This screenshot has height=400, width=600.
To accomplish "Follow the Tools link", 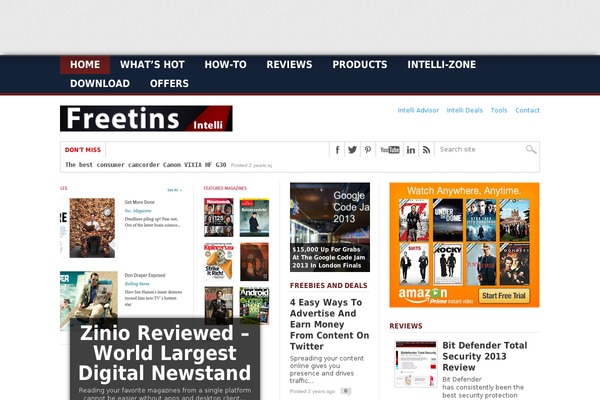I will click(499, 110).
